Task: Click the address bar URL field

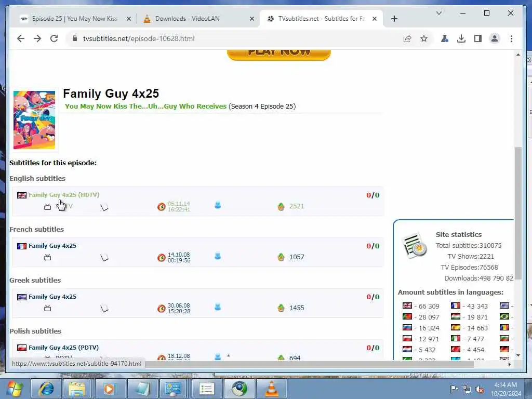Action: [x=234, y=38]
